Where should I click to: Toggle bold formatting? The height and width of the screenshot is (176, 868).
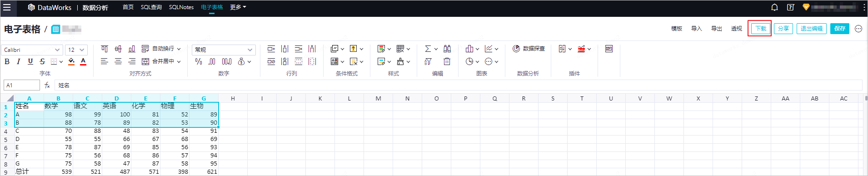(7, 61)
